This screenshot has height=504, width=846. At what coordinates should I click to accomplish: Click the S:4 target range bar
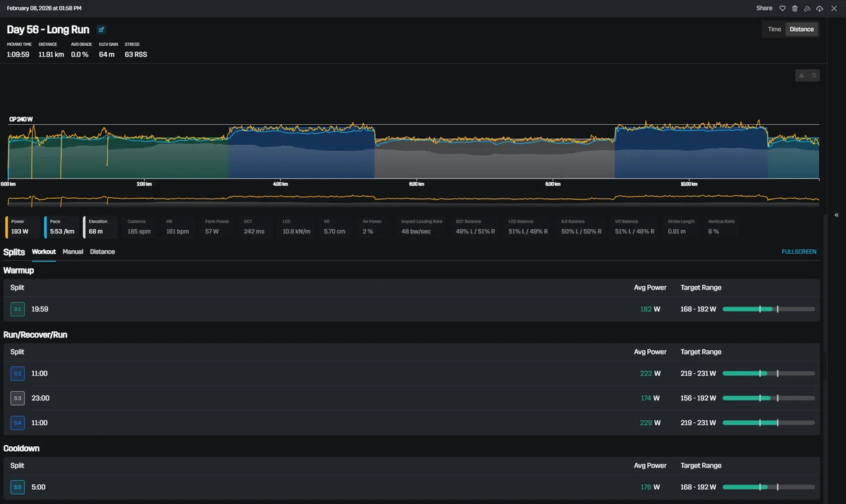pyautogui.click(x=768, y=423)
